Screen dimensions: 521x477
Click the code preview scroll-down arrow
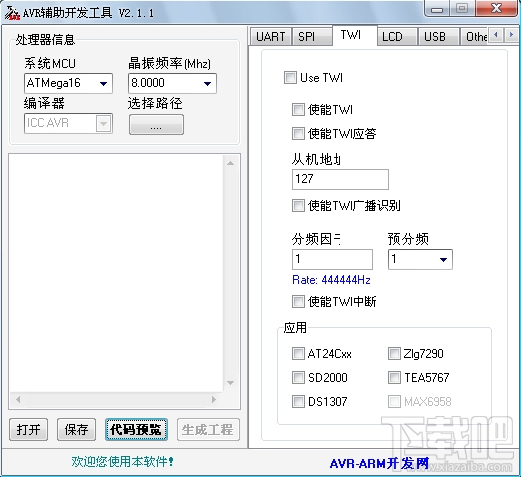(230, 383)
